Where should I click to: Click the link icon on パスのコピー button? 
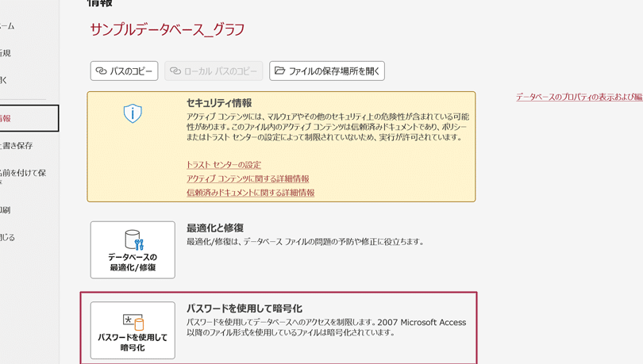(x=102, y=71)
